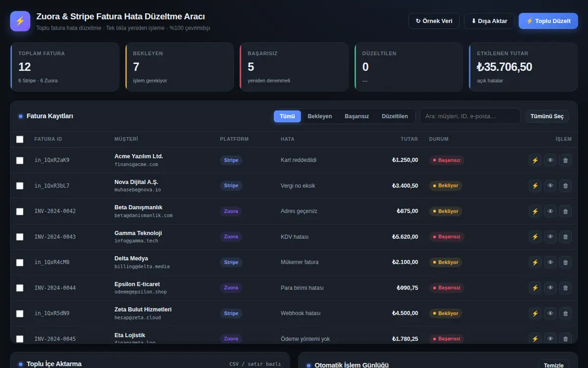Select checkbox for INV-2024-0043
This screenshot has width=588, height=368.
click(20, 237)
